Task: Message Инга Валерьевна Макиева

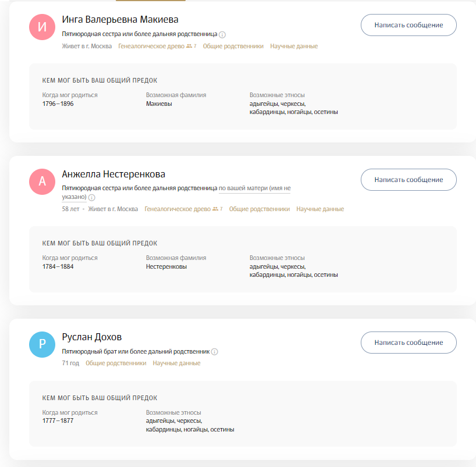Action: pos(408,25)
